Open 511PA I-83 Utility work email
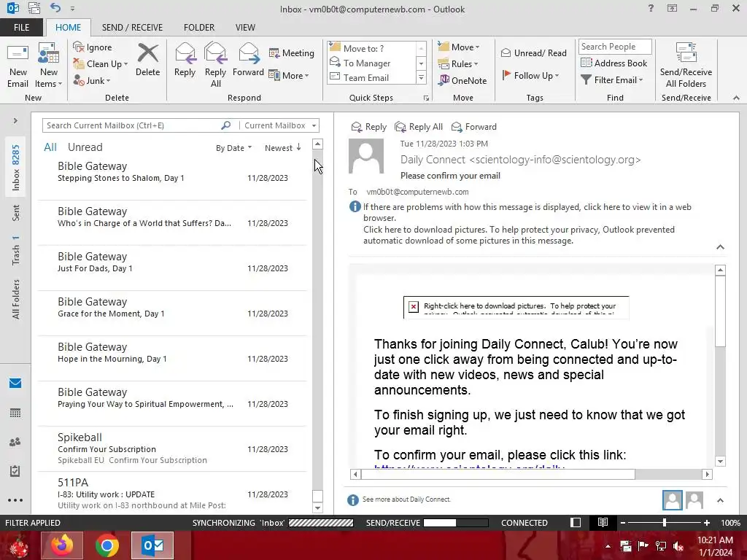747x560 pixels. [172, 493]
